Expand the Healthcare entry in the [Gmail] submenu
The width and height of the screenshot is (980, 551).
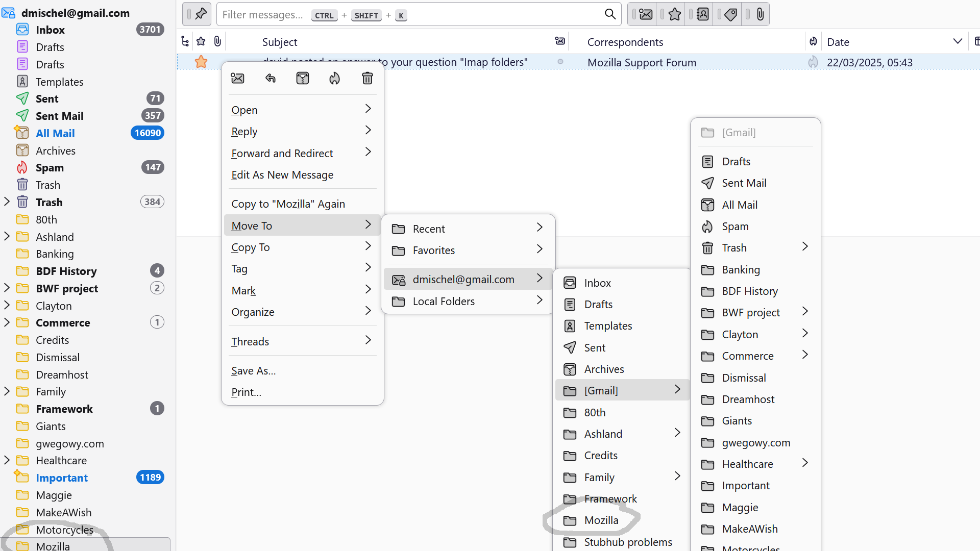[755, 464]
